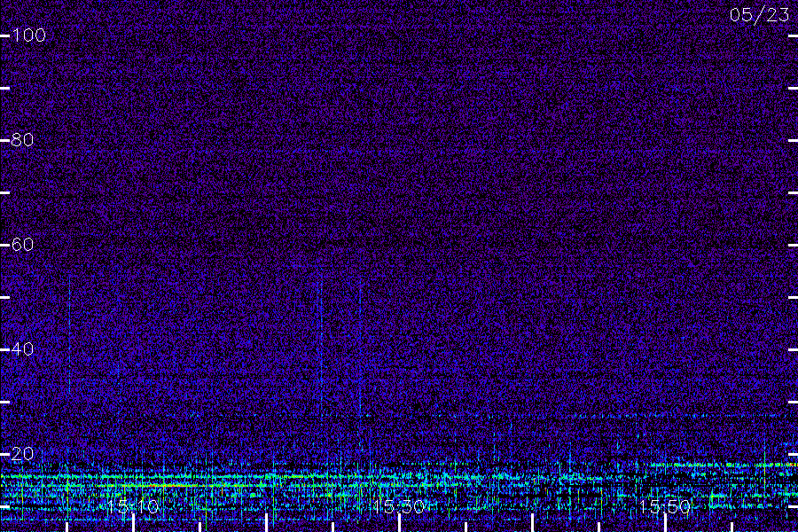Click the 40 frequency axis label
Viewport: 798px width, 532px height.
pos(22,349)
